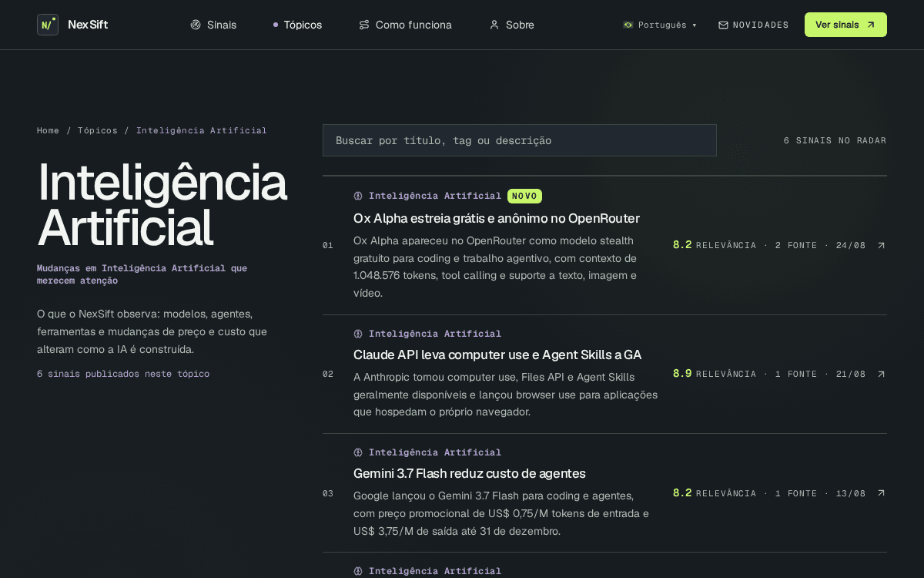Click arrow icon in Ver sinais button
This screenshot has height=578, width=924.
[871, 25]
